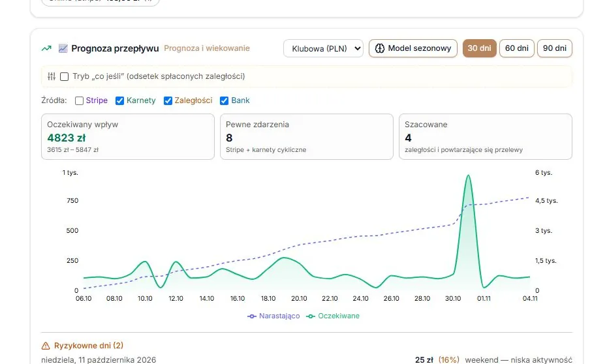Screen dimensions: 607x364
Task: Click the 04.11 date label on chart axis
Action: (x=530, y=299)
